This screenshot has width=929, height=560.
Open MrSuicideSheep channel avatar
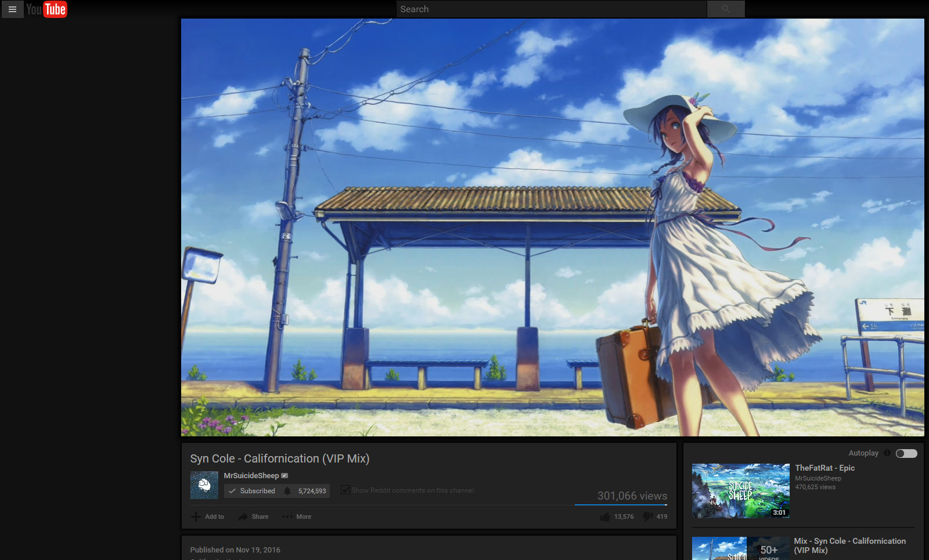204,485
